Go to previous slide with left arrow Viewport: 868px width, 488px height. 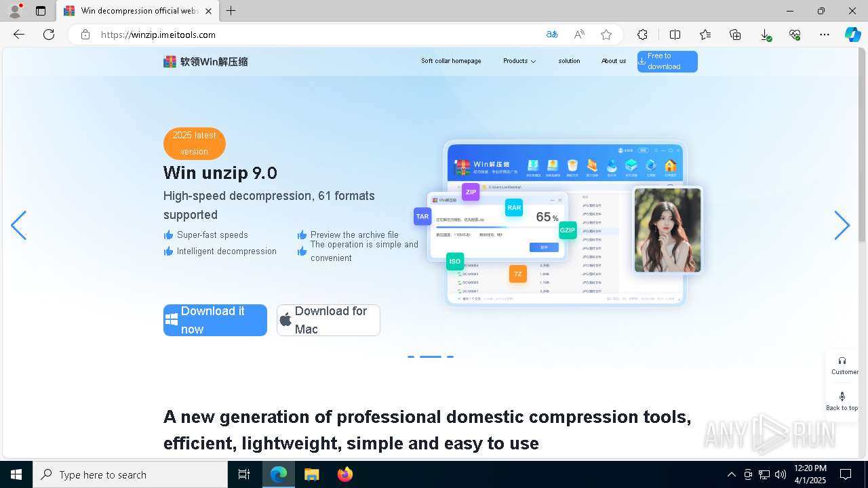pyautogui.click(x=18, y=225)
